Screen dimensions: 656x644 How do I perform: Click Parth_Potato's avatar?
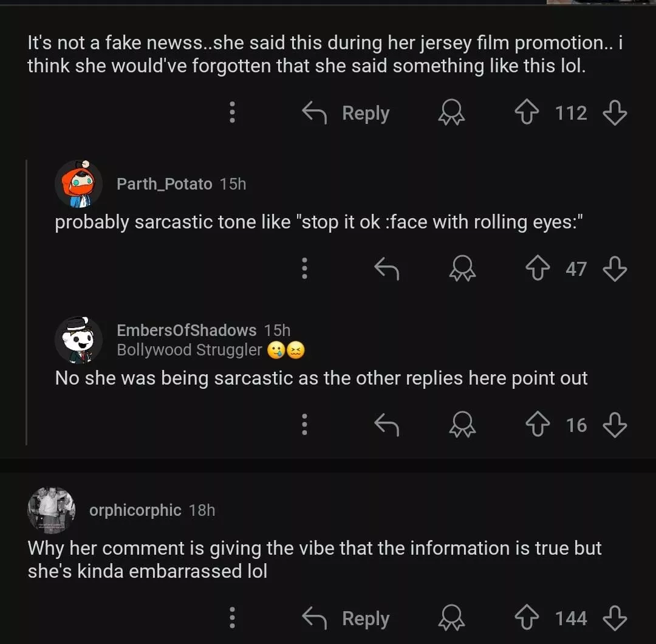pos(79,183)
